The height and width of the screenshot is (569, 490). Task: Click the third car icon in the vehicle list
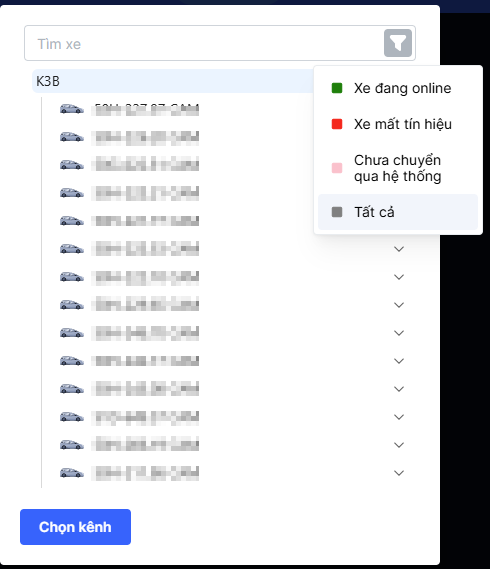(72, 165)
